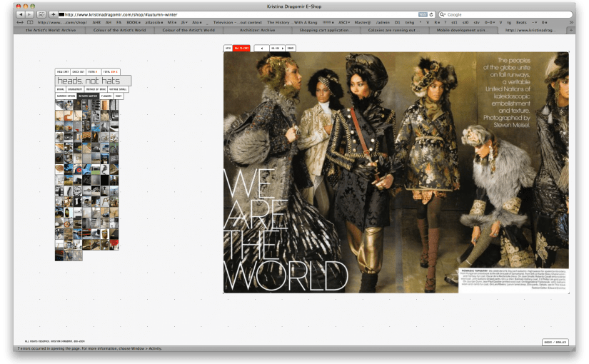589x364 pixels.
Task: Select the Summer-Spring category
Action: [66, 96]
